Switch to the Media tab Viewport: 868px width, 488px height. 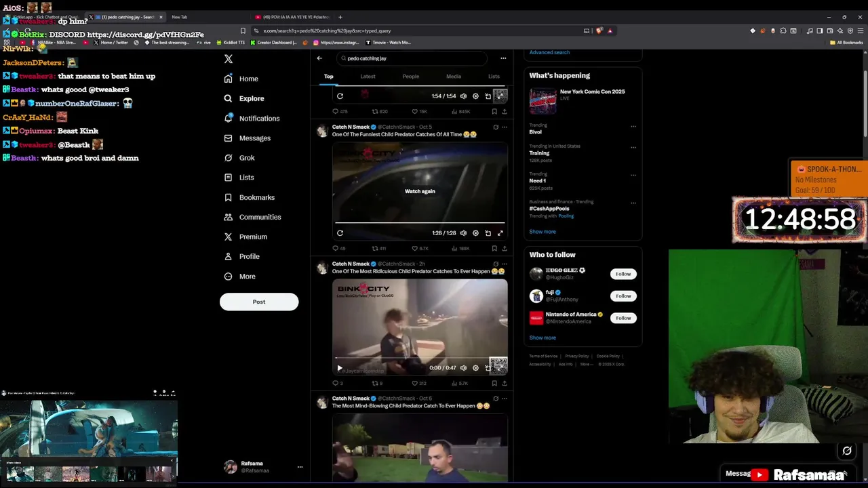click(454, 77)
